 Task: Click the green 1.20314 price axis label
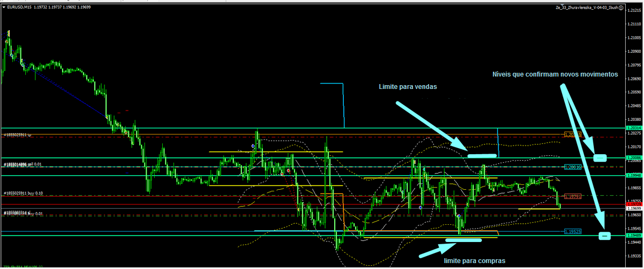[x=634, y=128]
